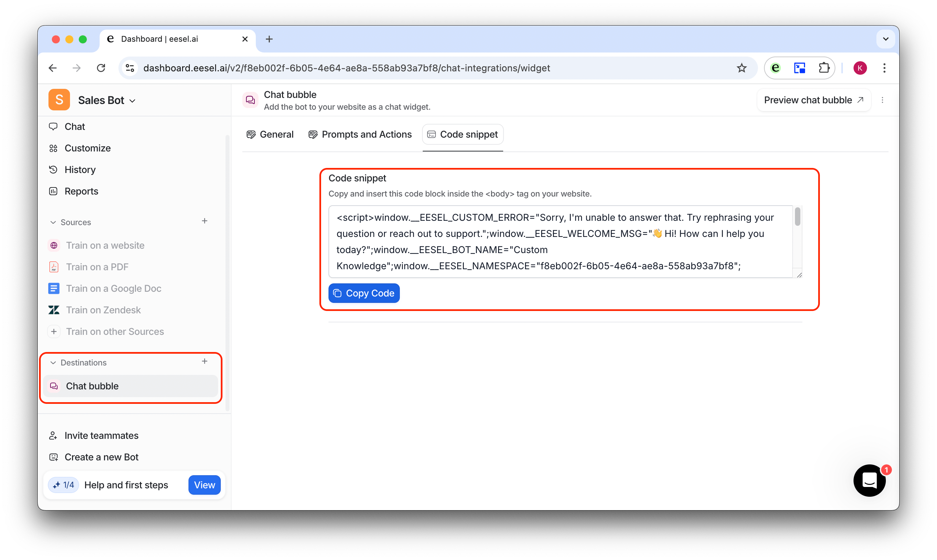Click the textarea resize handle
This screenshot has width=937, height=560.
click(x=799, y=275)
